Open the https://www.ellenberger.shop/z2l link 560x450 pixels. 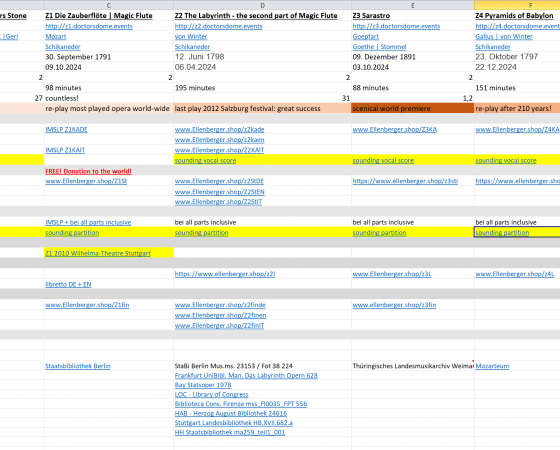click(225, 274)
